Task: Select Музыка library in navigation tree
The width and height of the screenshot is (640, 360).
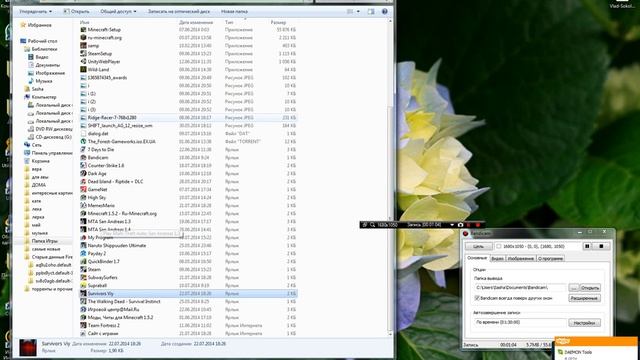Action: (43, 81)
